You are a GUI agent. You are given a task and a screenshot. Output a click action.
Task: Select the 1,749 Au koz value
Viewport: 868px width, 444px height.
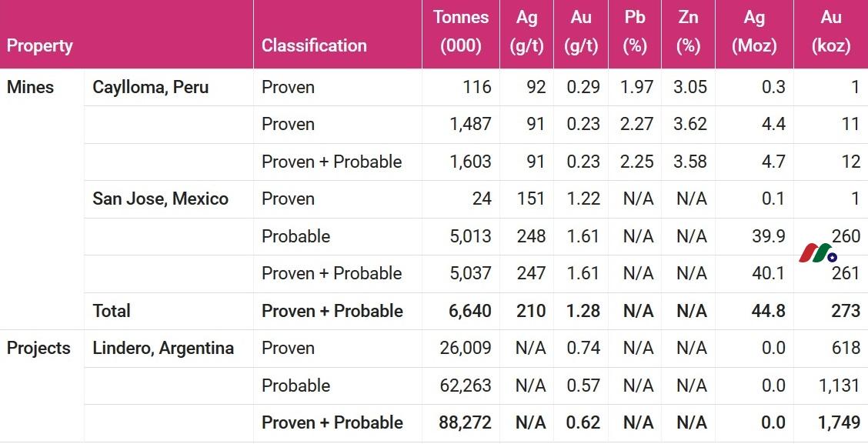click(x=840, y=422)
